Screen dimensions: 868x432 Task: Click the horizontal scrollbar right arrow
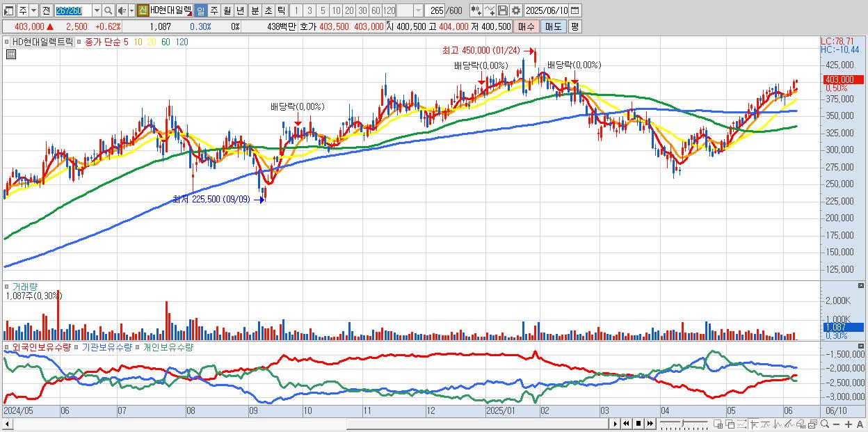pos(615,424)
